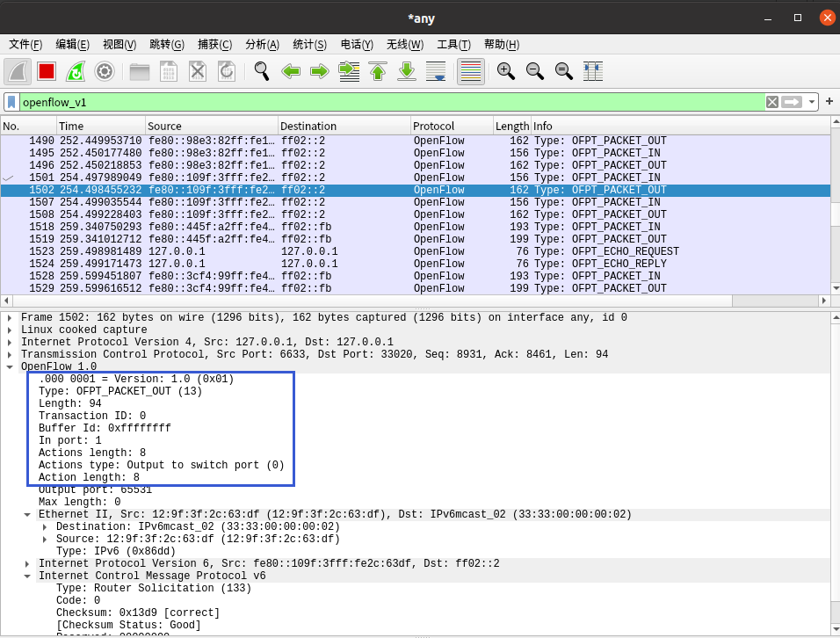
Task: Expand Destination IPv6mcast_02 node
Action: click(x=45, y=527)
